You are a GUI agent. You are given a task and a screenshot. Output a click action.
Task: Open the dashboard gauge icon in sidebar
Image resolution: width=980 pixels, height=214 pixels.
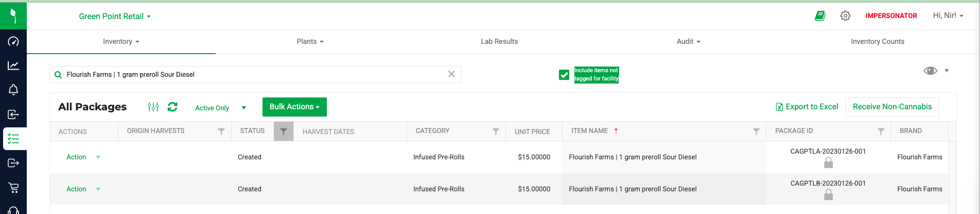(x=13, y=41)
